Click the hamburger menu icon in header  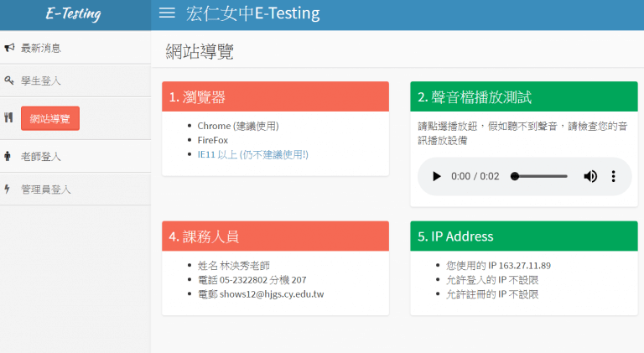pos(167,13)
